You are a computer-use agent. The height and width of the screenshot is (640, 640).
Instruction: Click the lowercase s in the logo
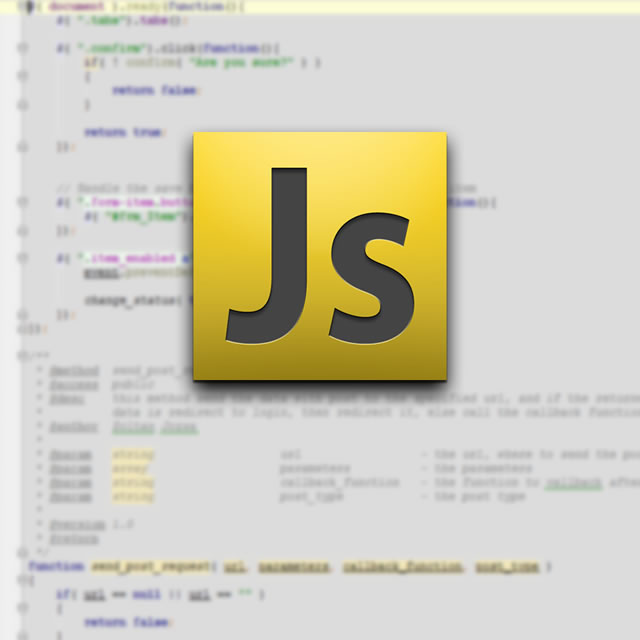point(368,280)
